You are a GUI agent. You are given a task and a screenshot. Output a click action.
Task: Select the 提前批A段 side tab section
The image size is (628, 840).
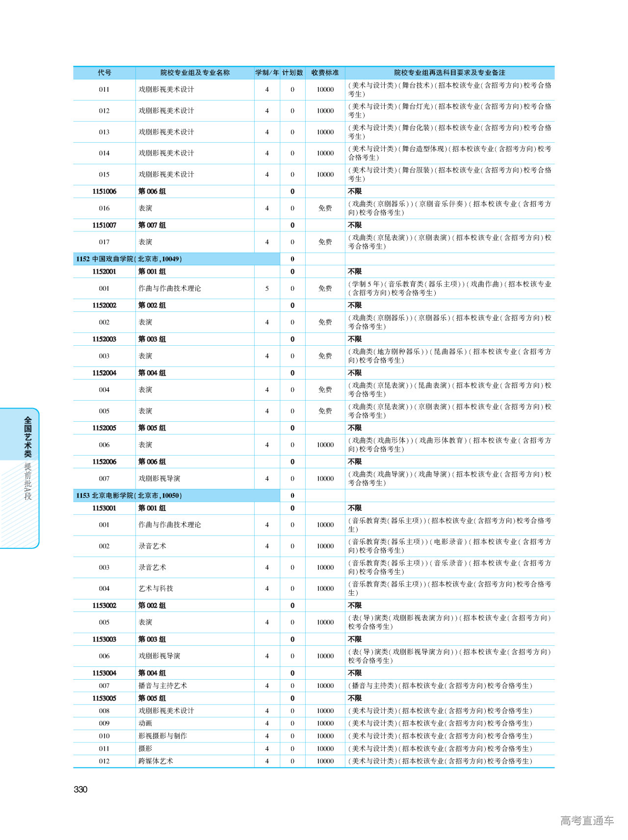(28, 481)
